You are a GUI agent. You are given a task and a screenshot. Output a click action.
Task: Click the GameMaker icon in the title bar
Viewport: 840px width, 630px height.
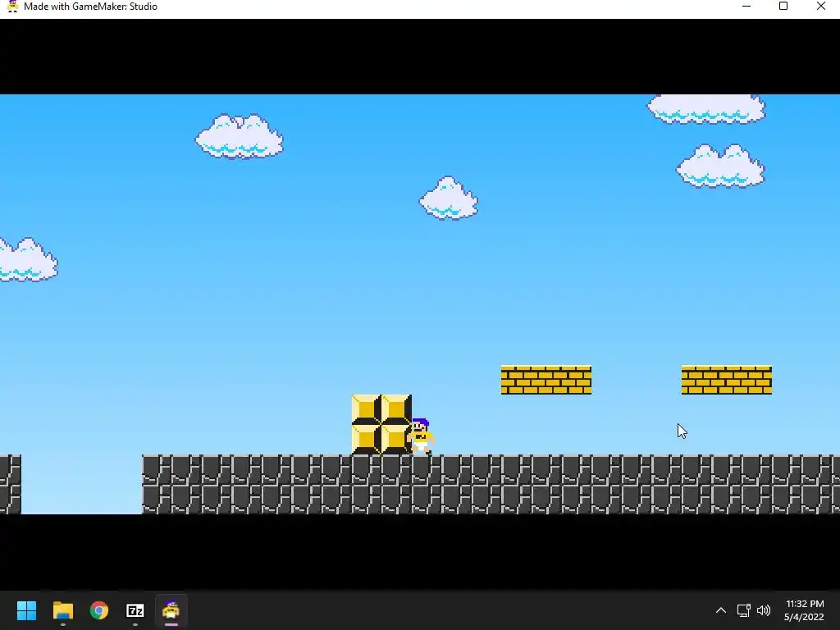click(x=12, y=7)
